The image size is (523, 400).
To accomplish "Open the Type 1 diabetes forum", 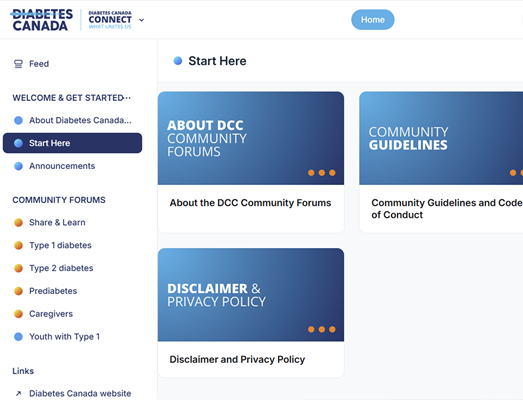I will coord(60,245).
